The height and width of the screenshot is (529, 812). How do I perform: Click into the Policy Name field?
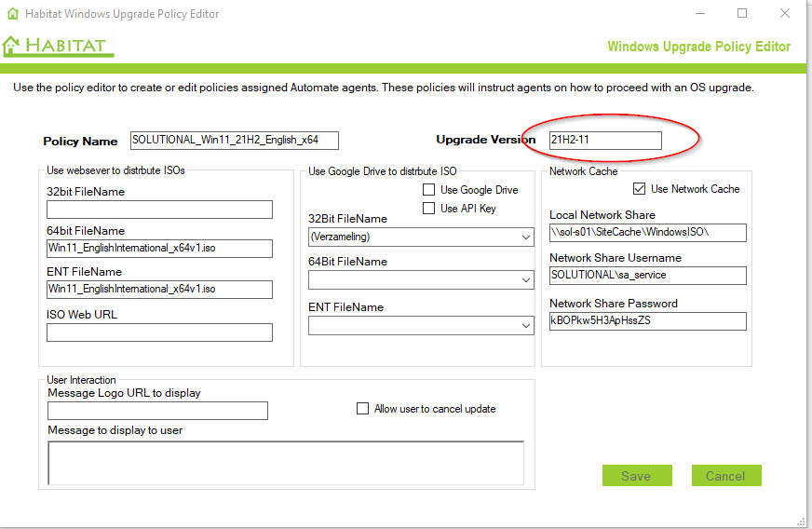tap(234, 141)
